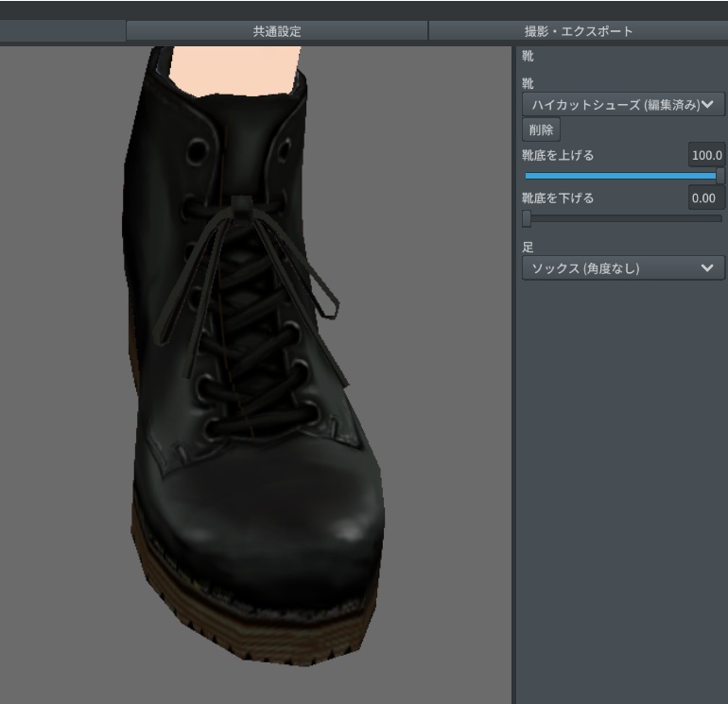
Task: Click the 靴底を下げる label
Action: click(x=559, y=198)
